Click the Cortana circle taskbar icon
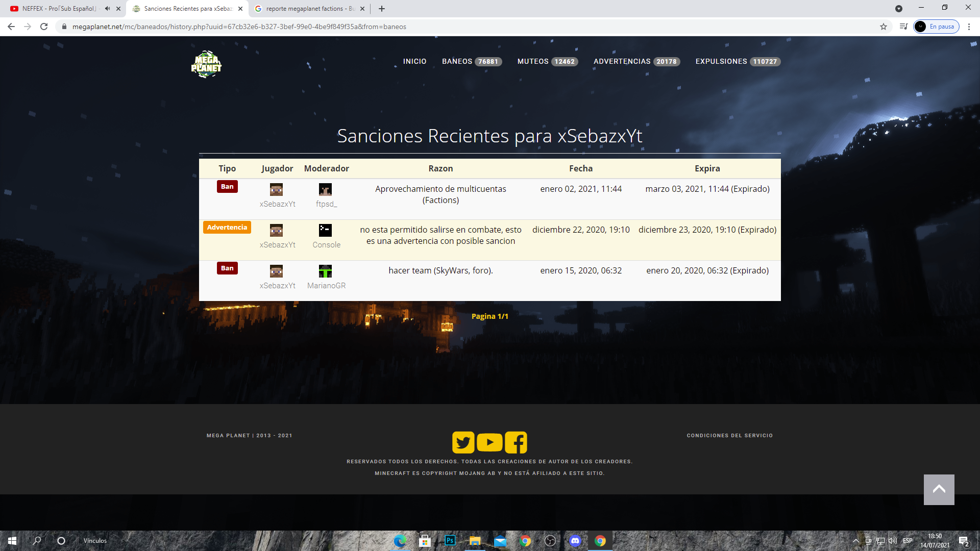Image resolution: width=980 pixels, height=551 pixels. [61, 541]
